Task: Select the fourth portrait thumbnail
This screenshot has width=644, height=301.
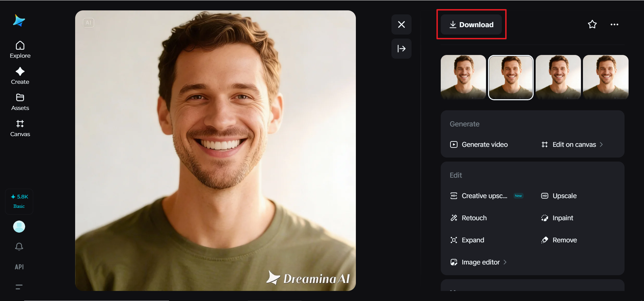Action: coord(606,77)
